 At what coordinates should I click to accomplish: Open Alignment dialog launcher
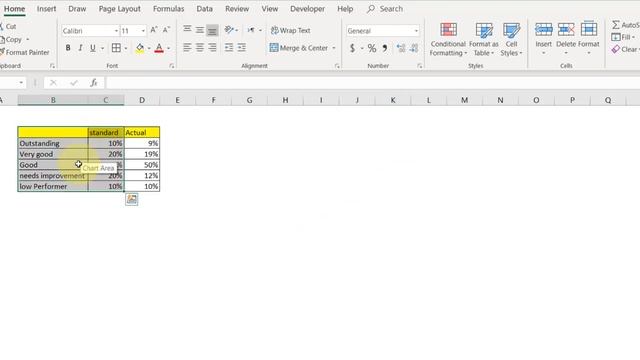pos(337,66)
